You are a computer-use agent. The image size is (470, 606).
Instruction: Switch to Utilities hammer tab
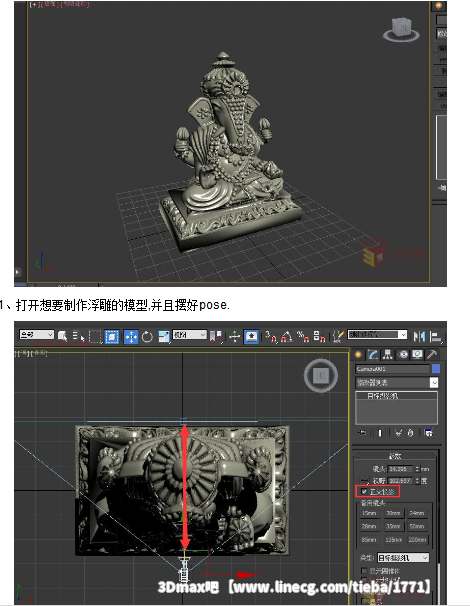coord(432,354)
